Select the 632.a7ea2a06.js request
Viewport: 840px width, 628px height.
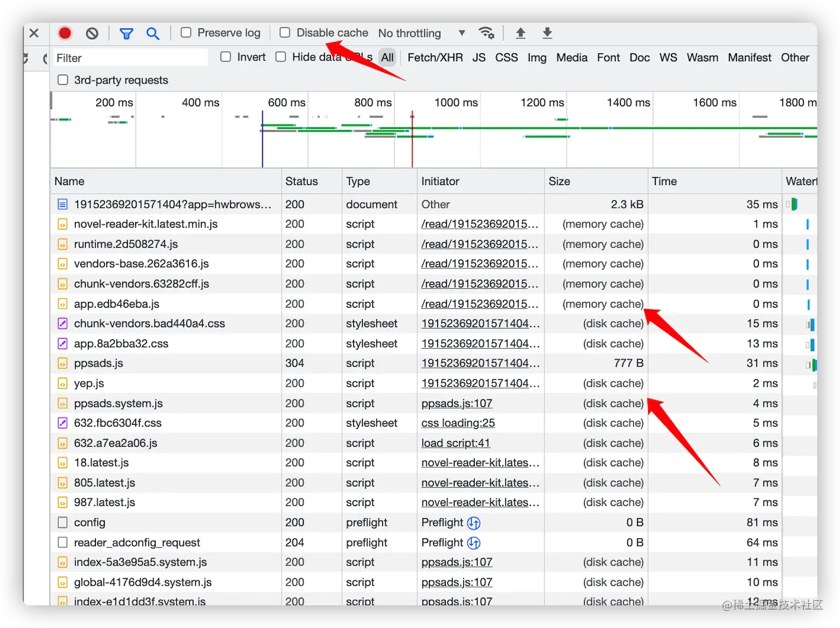(x=116, y=443)
